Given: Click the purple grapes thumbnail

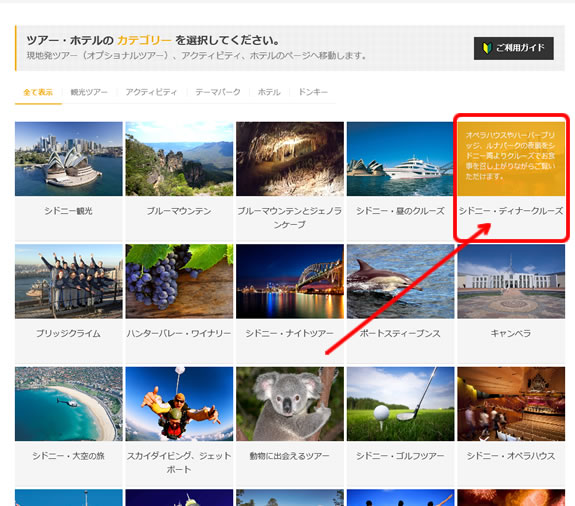Looking at the screenshot, I should (x=179, y=281).
